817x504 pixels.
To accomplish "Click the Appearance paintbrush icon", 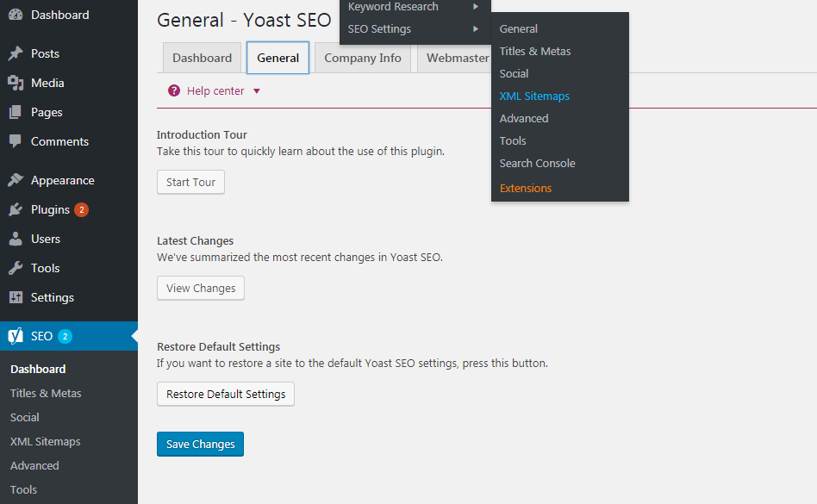I will tap(16, 180).
